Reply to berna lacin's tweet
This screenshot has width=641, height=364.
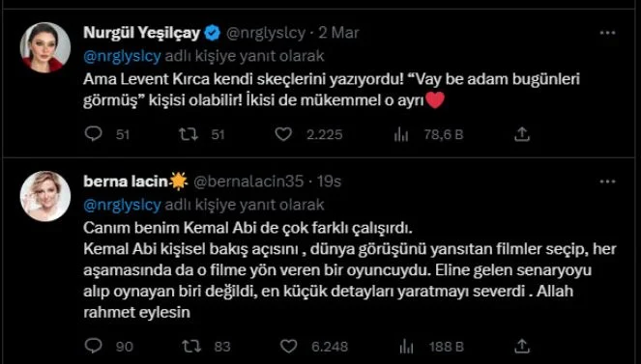(x=93, y=346)
